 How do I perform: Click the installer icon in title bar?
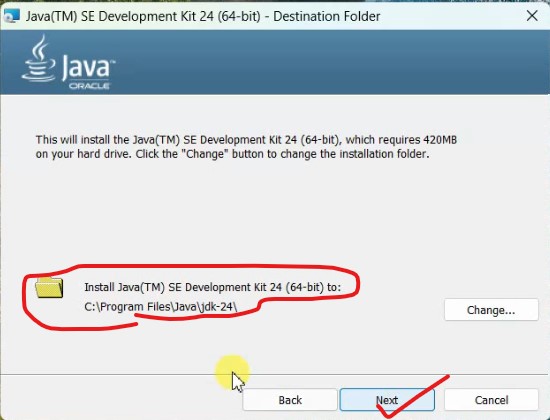[x=12, y=16]
